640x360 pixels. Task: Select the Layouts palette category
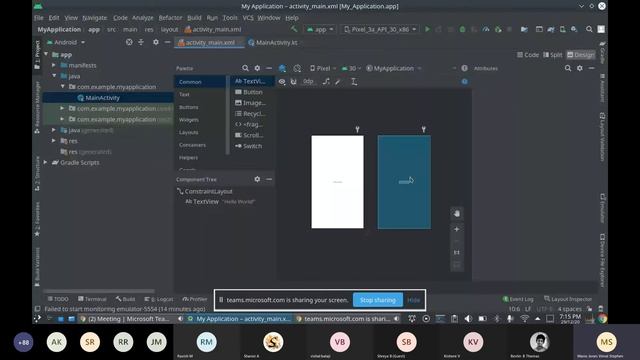pyautogui.click(x=189, y=132)
